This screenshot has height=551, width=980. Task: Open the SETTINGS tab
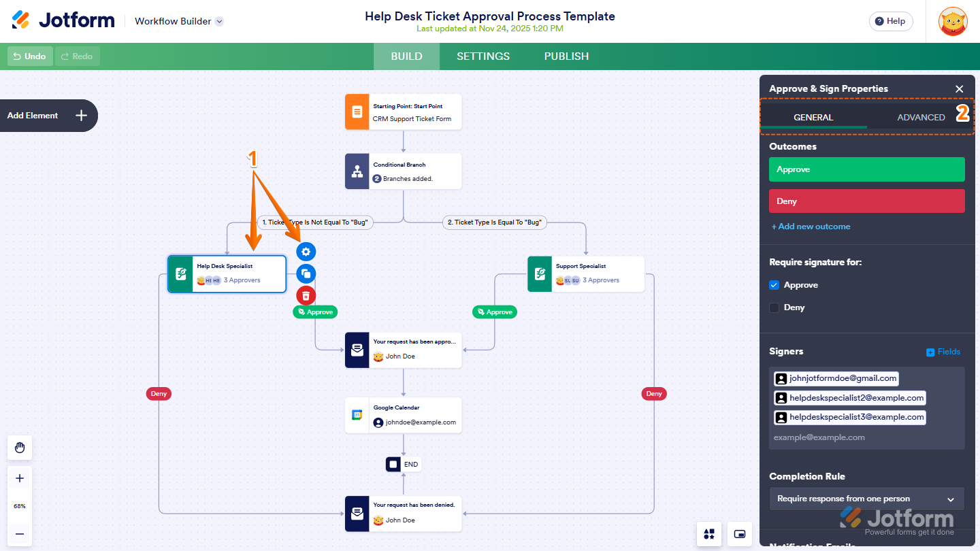coord(483,56)
